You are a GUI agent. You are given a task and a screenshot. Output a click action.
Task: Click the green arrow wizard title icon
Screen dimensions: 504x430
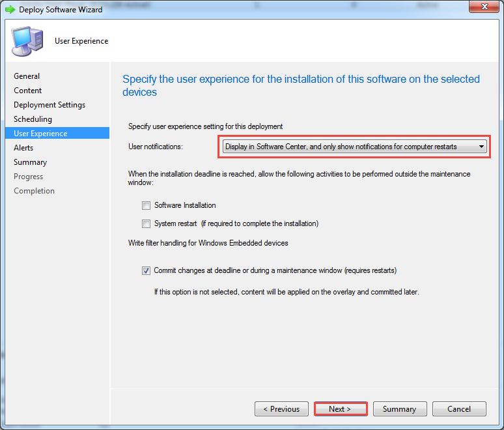click(10, 10)
